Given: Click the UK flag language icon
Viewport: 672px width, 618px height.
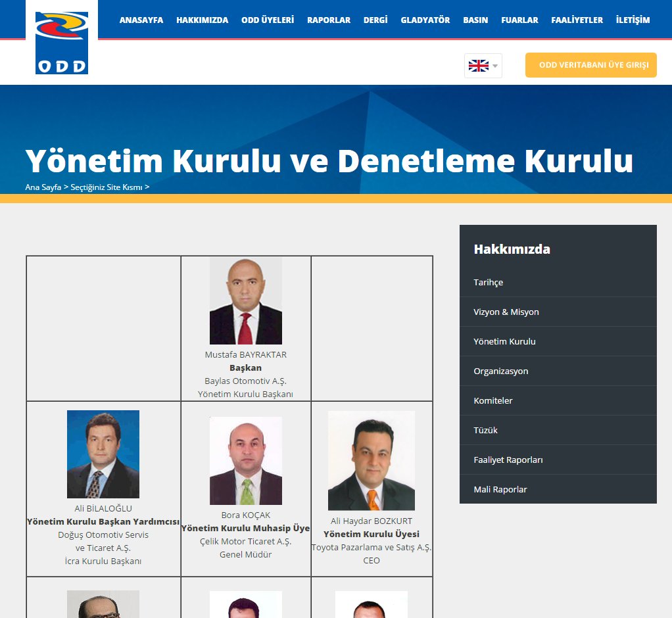Looking at the screenshot, I should pyautogui.click(x=479, y=66).
